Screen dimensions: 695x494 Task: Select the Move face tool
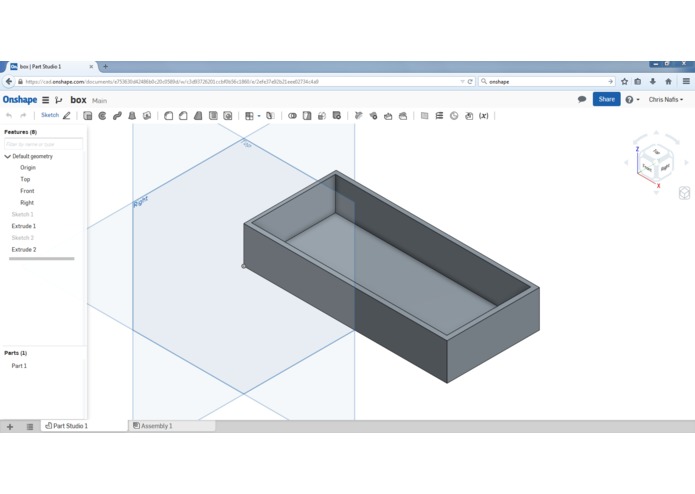coord(388,116)
